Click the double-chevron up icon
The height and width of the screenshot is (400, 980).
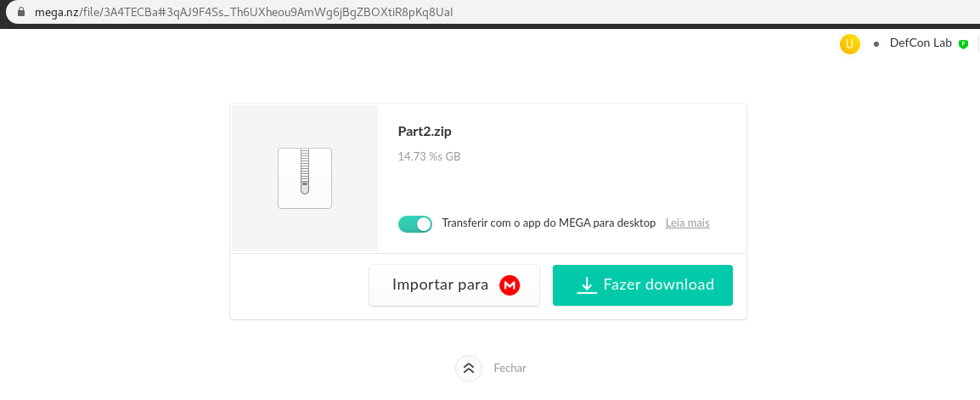[x=469, y=368]
